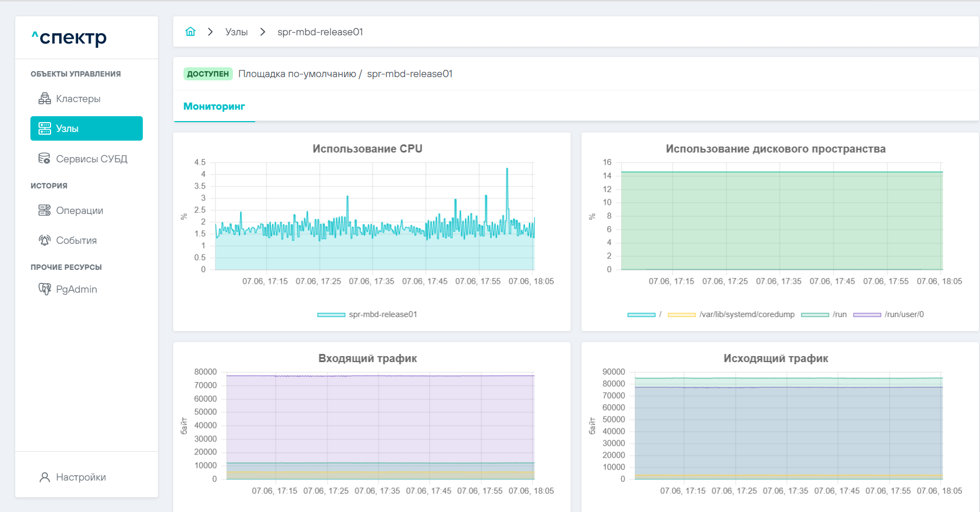Click the highest CPU spike on chart

click(507, 169)
